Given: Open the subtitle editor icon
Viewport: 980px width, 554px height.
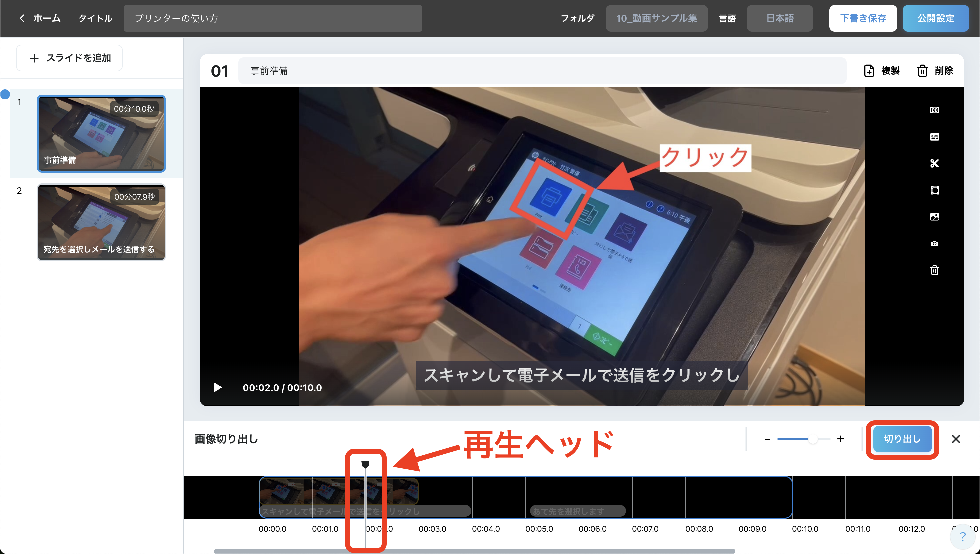Looking at the screenshot, I should coord(934,137).
